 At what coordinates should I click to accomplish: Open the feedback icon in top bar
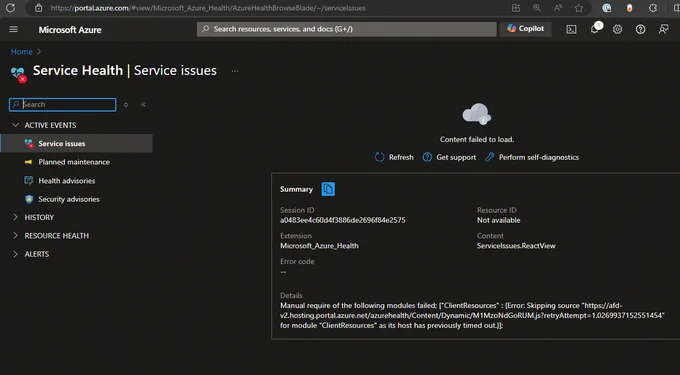(x=664, y=29)
